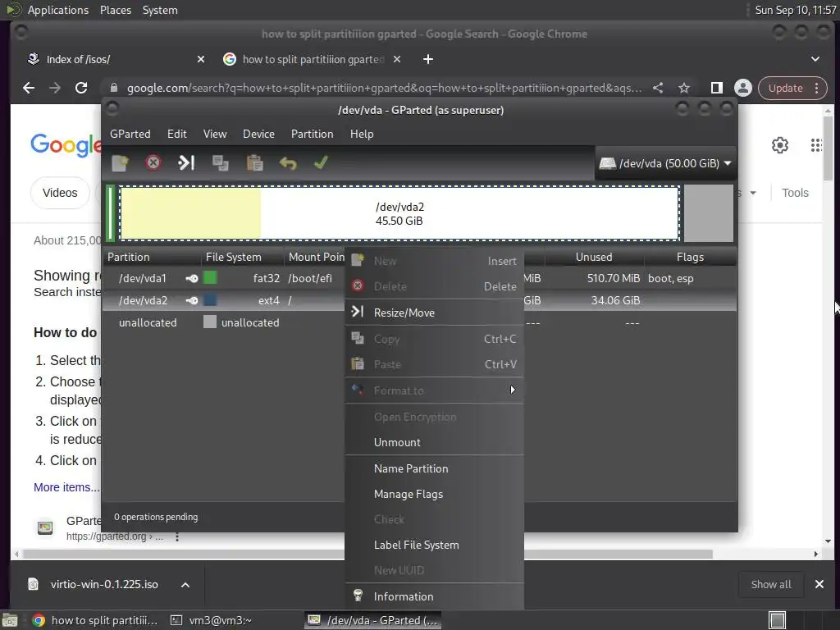Open the Google apps grid icon
840x630 pixels.
(816, 145)
